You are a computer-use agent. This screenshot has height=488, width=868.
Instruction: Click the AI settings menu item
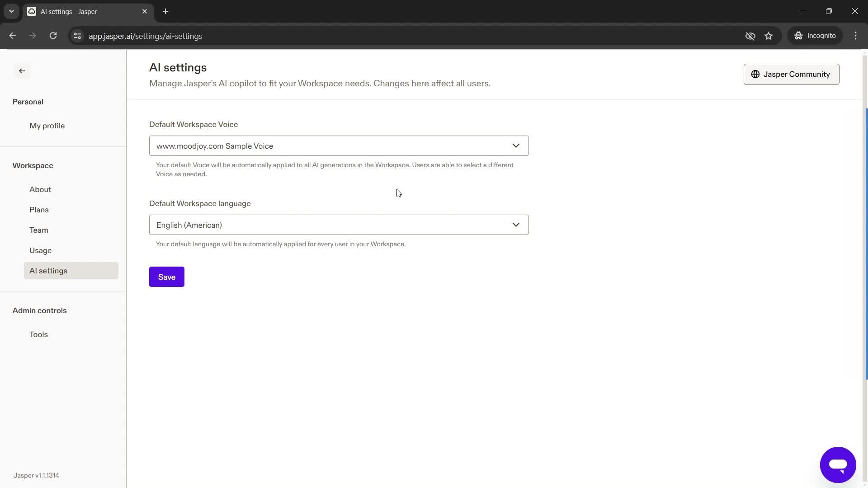[x=48, y=271]
